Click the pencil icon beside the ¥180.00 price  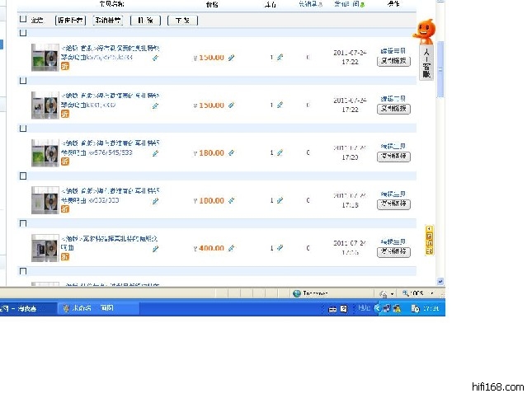pos(232,152)
